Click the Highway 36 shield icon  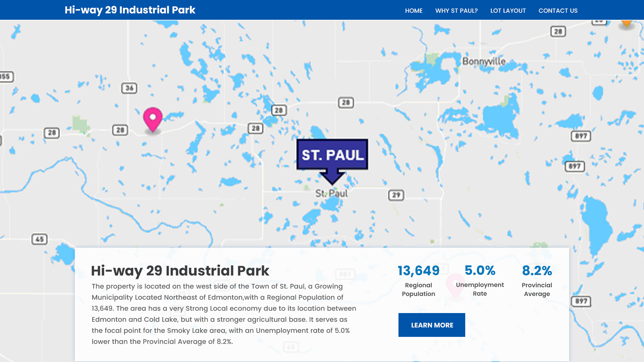click(x=129, y=88)
